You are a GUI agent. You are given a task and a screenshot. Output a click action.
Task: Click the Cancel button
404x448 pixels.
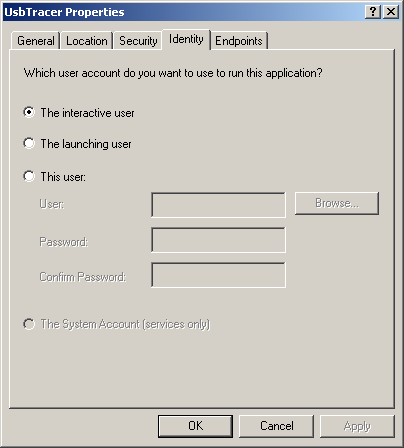[277, 426]
